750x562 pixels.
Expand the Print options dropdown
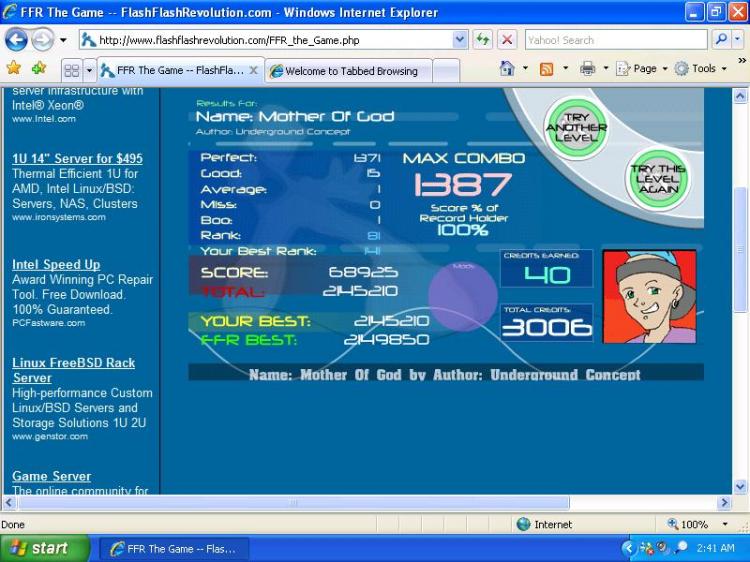[606, 68]
